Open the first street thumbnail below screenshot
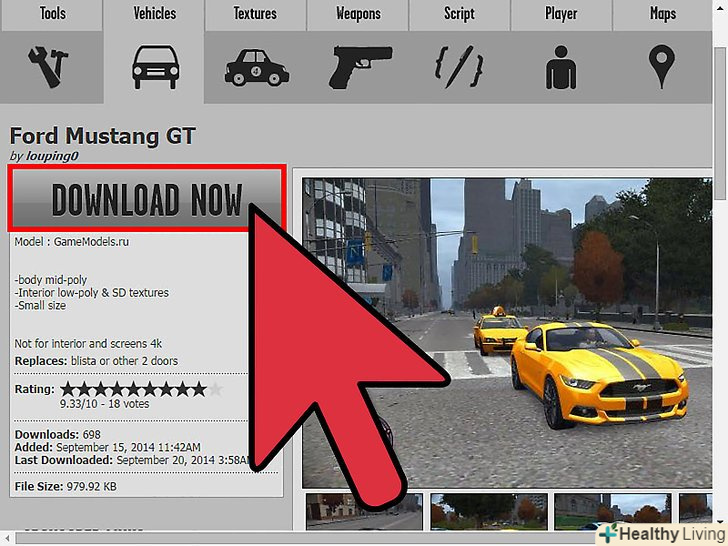Viewport: 728px width, 546px height. pos(364,512)
